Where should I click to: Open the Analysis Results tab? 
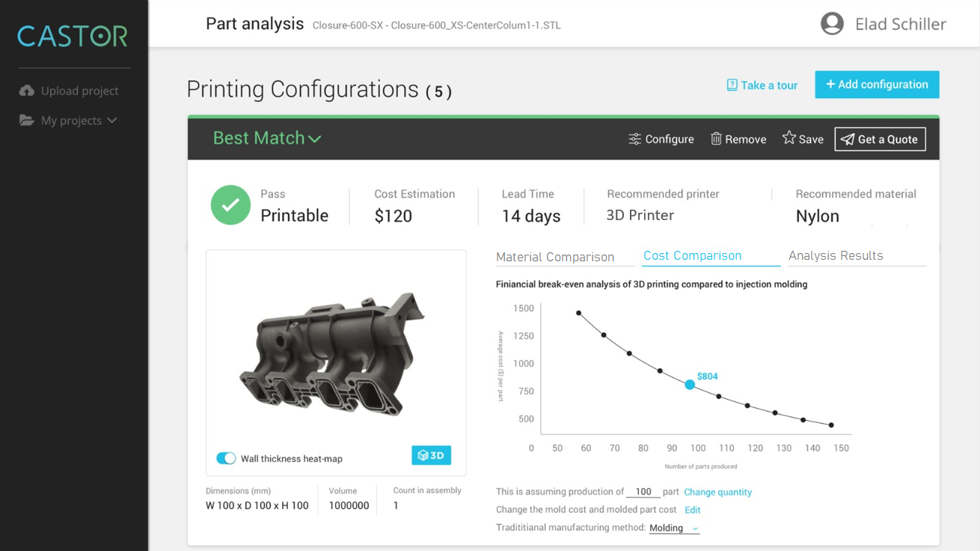[836, 256]
